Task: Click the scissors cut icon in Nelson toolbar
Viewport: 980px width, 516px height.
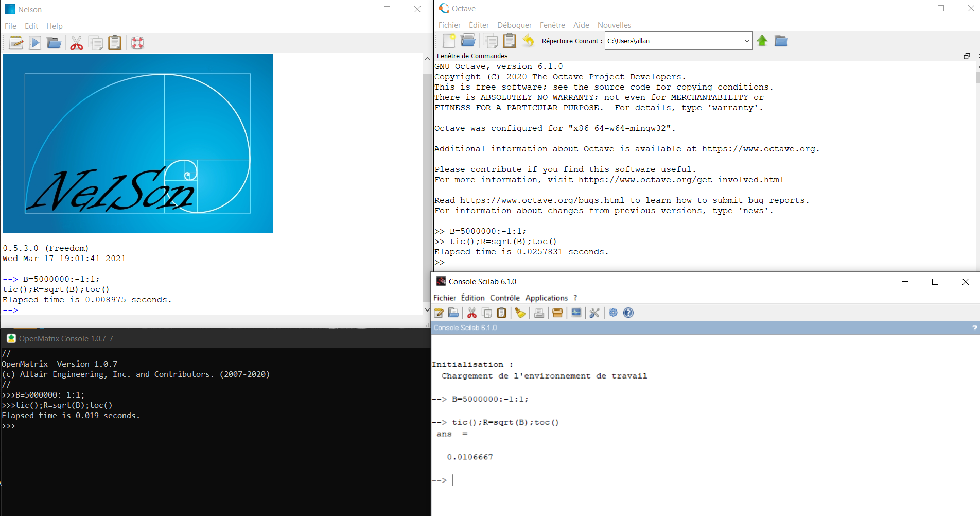Action: click(x=77, y=43)
